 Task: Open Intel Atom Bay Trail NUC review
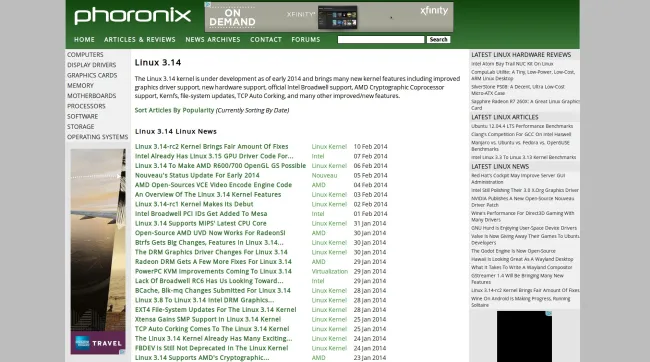coord(512,64)
